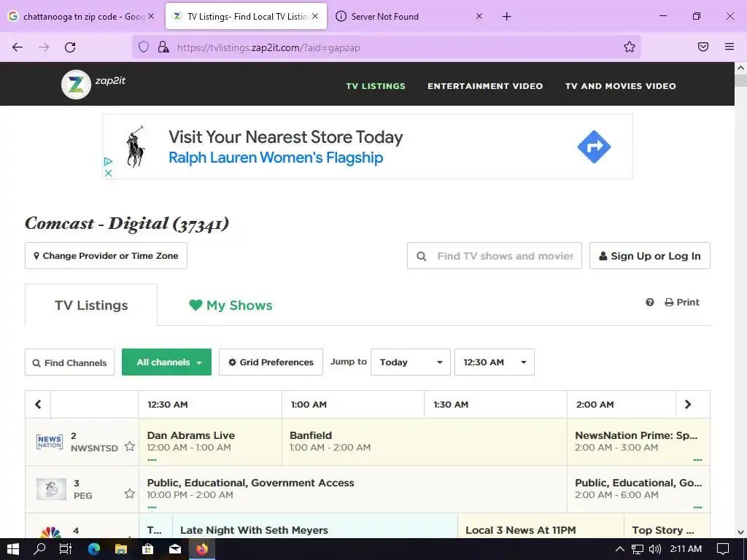Screen dimensions: 747x560
Task: Open Public, Educational, Government Access 10:00 PM listing
Action: (353, 489)
